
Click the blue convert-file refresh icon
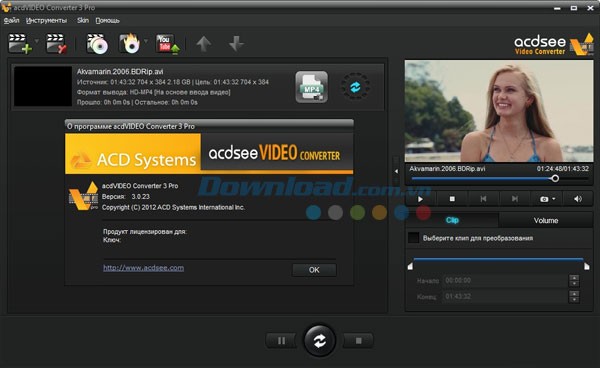pyautogui.click(x=355, y=87)
